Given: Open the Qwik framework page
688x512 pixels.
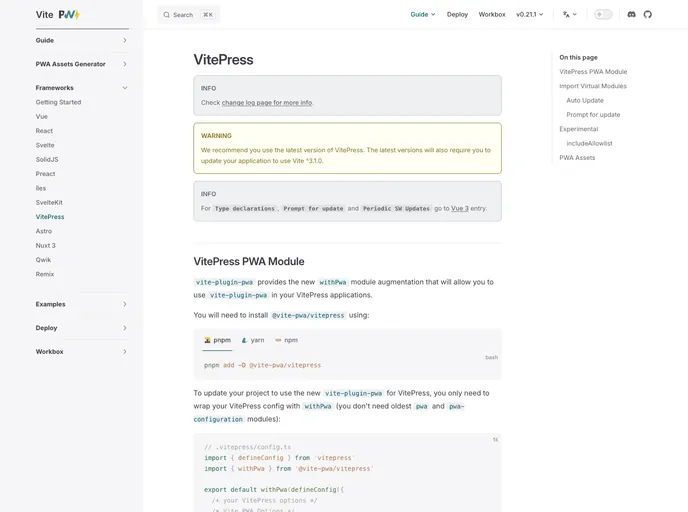Looking at the screenshot, I should click(x=43, y=260).
